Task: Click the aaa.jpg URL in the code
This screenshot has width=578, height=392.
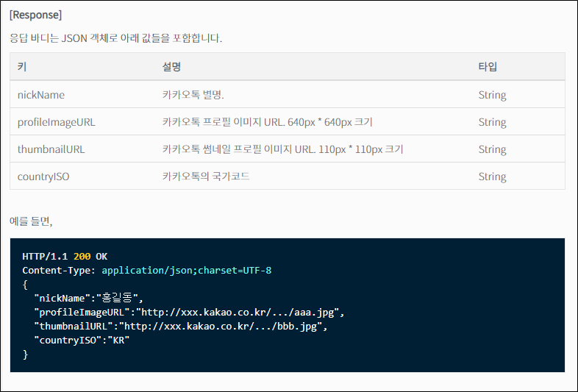Action: click(240, 313)
